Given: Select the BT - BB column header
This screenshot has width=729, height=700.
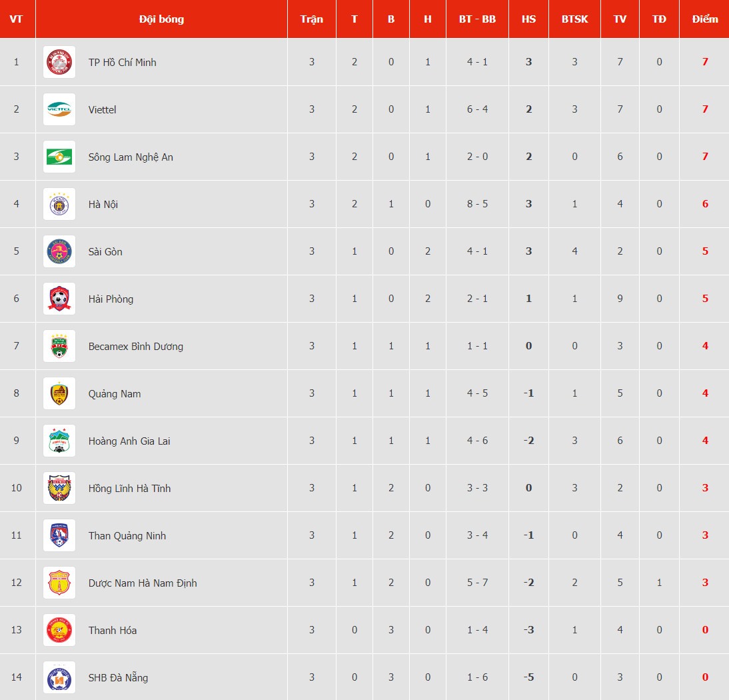Looking at the screenshot, I should pos(478,19).
